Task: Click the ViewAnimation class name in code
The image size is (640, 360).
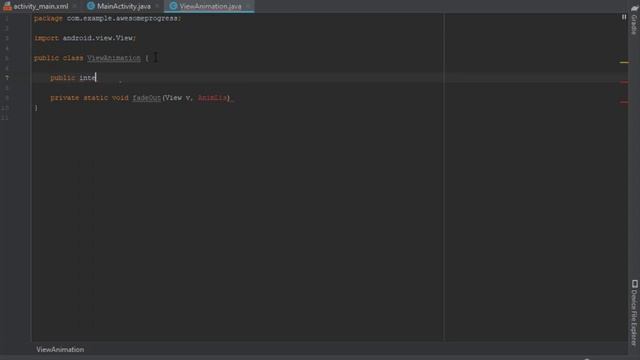Action: [114, 58]
